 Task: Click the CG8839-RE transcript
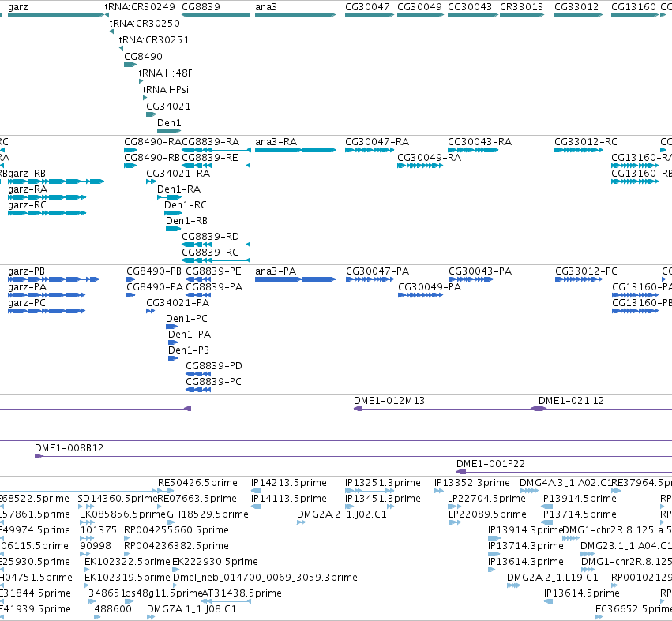[x=216, y=166]
